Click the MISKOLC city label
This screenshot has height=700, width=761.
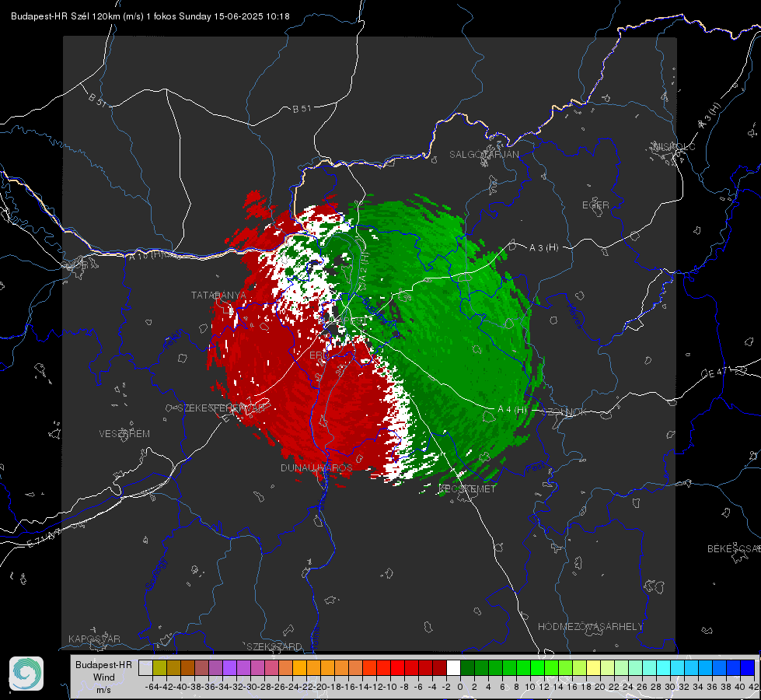click(674, 146)
